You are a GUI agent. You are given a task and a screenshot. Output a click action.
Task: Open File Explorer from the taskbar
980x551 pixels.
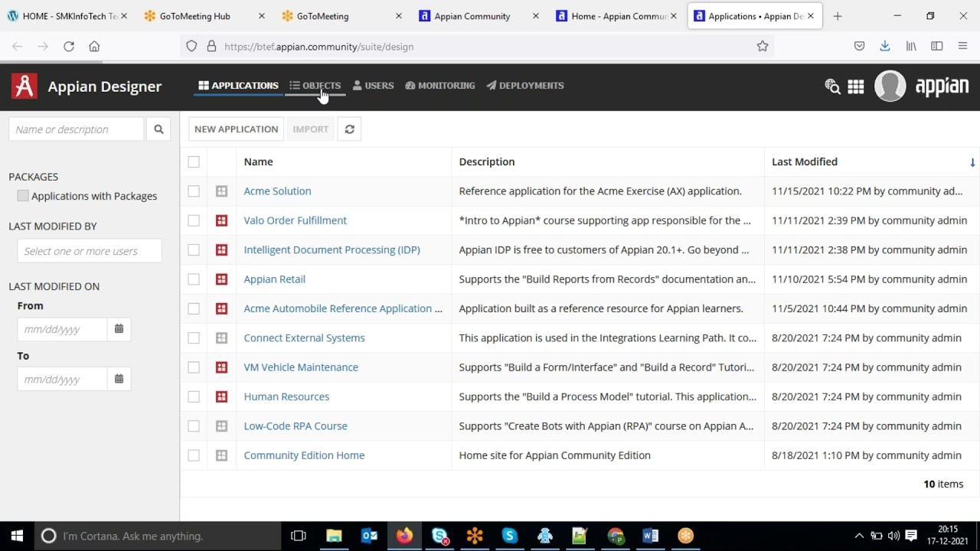pyautogui.click(x=334, y=536)
